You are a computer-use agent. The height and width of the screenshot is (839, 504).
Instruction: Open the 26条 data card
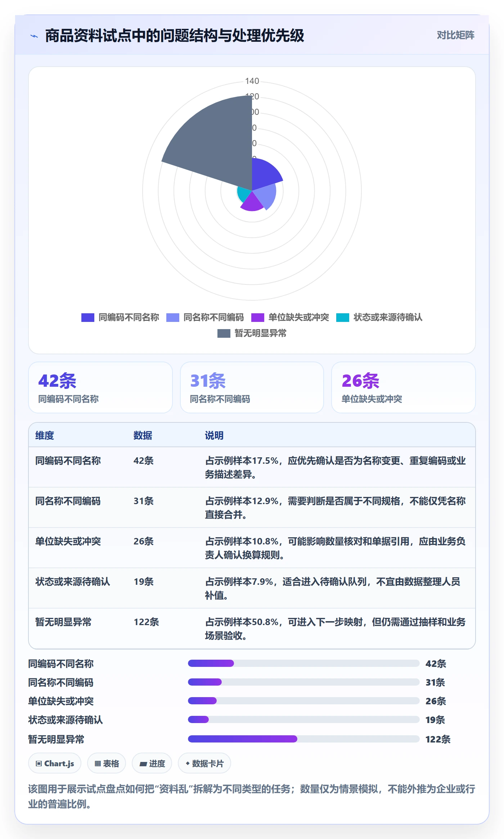pos(404,387)
